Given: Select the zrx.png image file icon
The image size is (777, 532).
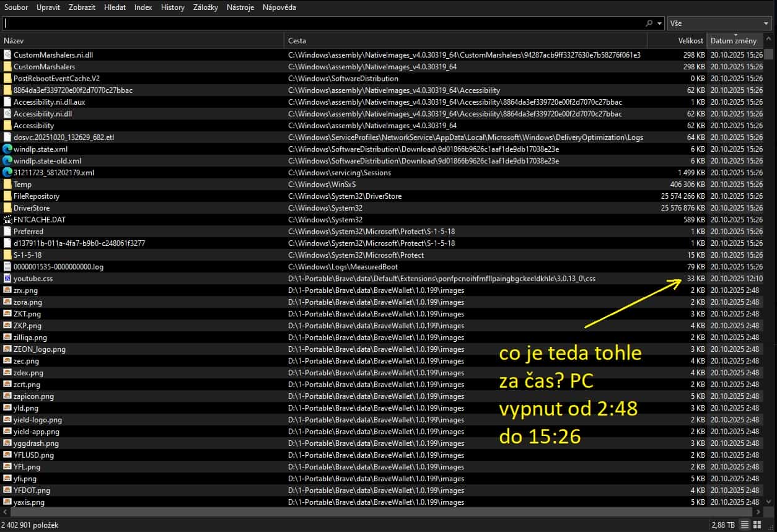Looking at the screenshot, I should tap(7, 290).
